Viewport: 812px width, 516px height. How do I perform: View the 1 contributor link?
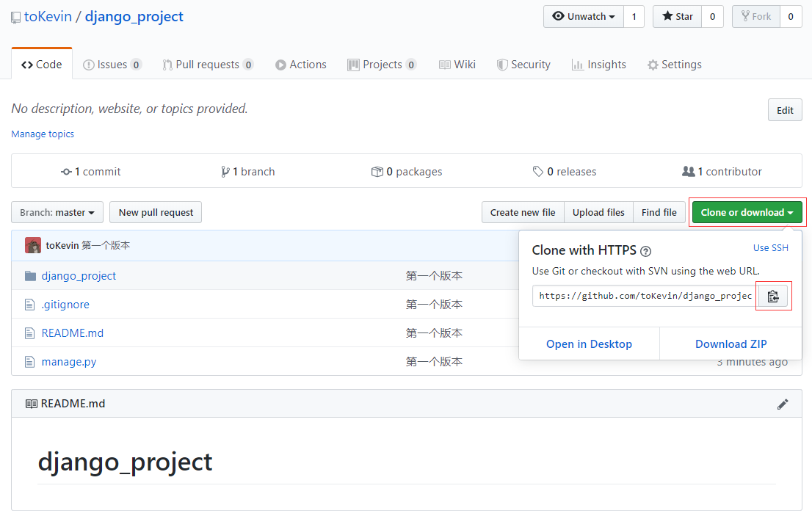coord(722,172)
